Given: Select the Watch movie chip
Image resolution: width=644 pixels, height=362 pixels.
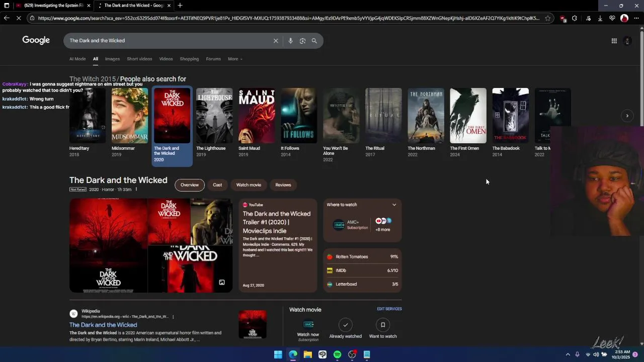Looking at the screenshot, I should coord(249,185).
